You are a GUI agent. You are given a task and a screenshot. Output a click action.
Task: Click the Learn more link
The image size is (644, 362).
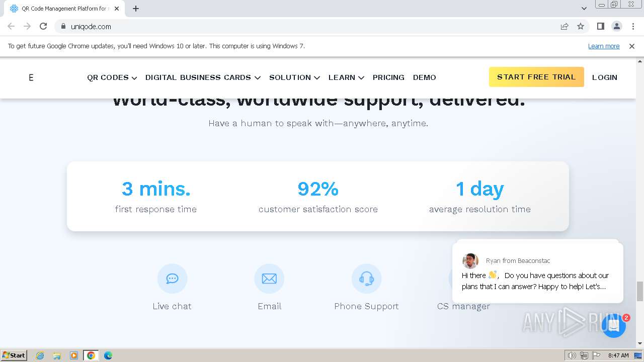(x=604, y=46)
